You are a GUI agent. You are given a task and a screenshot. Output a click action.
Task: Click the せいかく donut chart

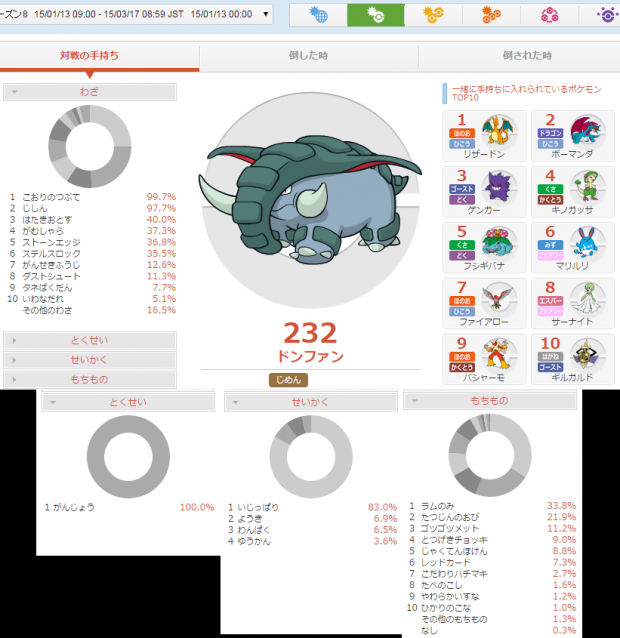coord(311,457)
